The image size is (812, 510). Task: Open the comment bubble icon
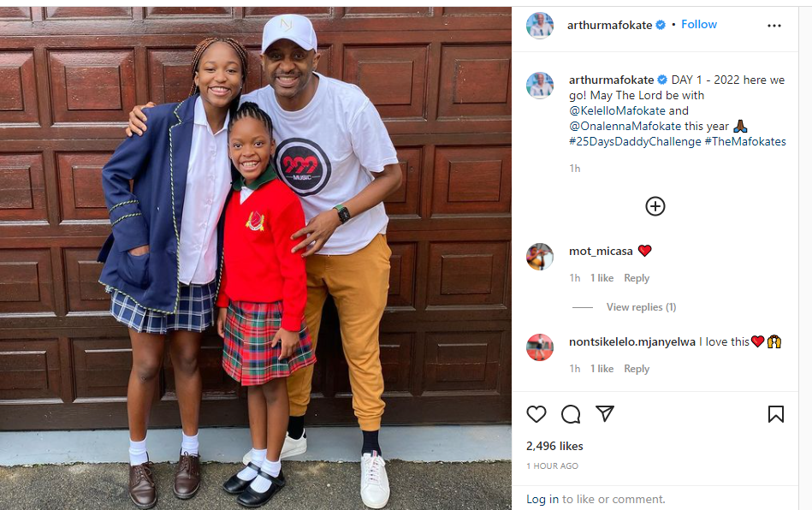[x=571, y=414]
